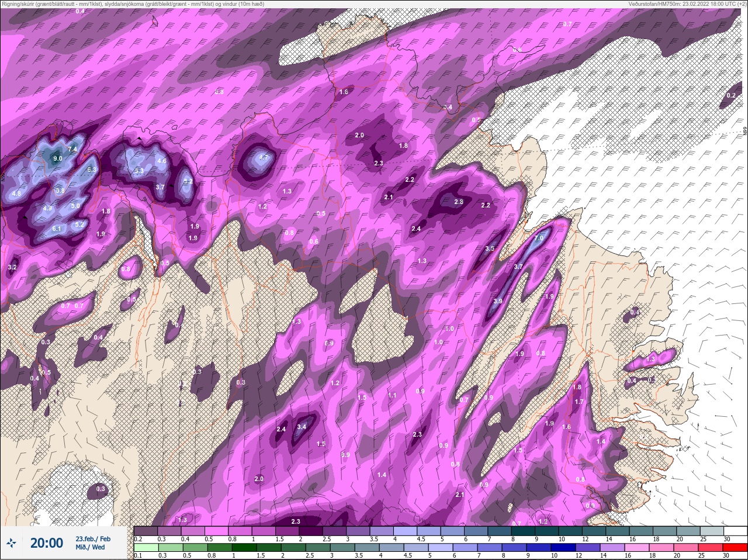Image resolution: width=748 pixels, height=560 pixels.
Task: Click the 9.0 precipitation value on map
Action: point(57,158)
